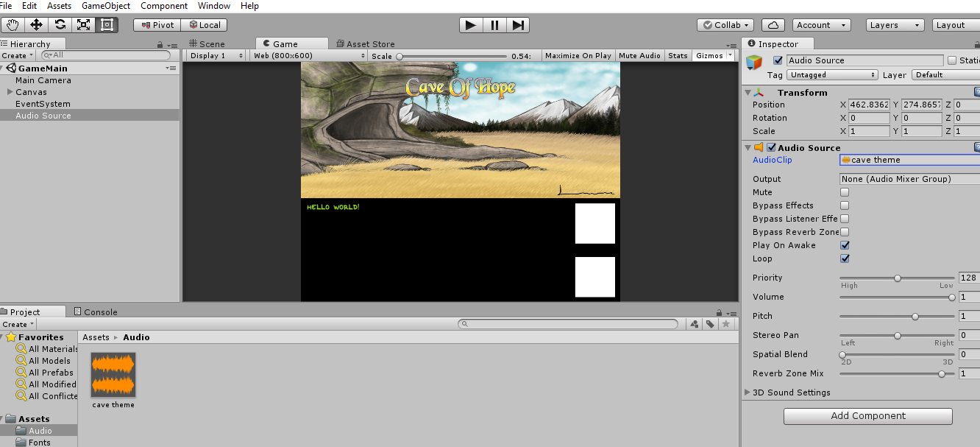Viewport: 980px width, 447px height.
Task: Select All Materials in Favorites
Action: pos(48,349)
